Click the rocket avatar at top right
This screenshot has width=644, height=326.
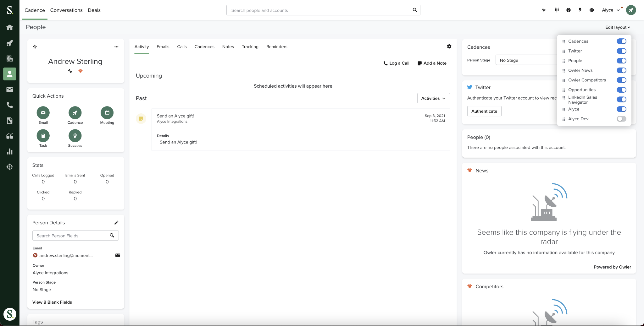pyautogui.click(x=631, y=10)
